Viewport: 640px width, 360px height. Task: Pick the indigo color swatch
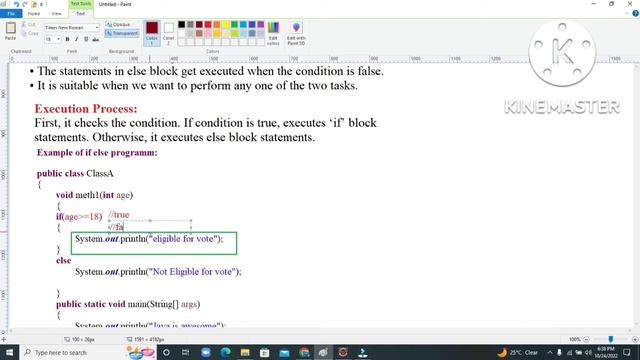tap(252, 25)
